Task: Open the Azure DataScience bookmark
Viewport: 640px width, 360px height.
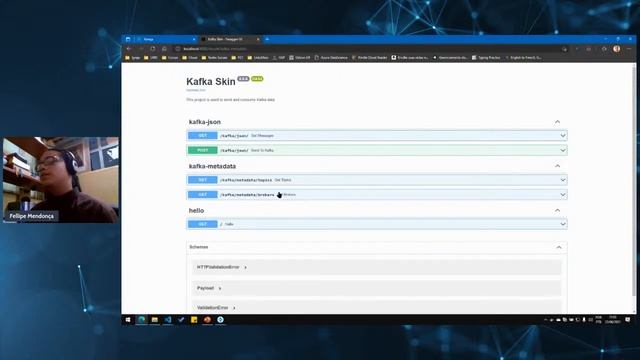Action: tap(331, 58)
